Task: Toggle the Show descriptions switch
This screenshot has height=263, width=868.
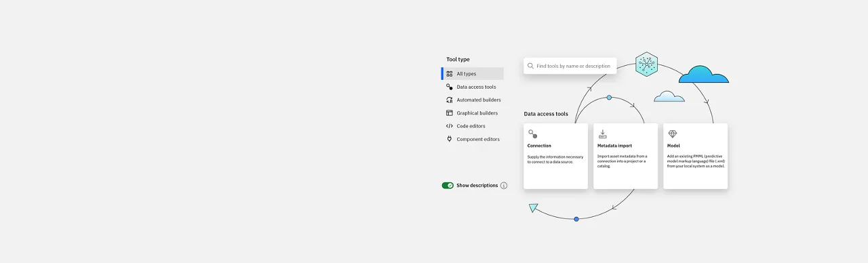Action: (448, 185)
